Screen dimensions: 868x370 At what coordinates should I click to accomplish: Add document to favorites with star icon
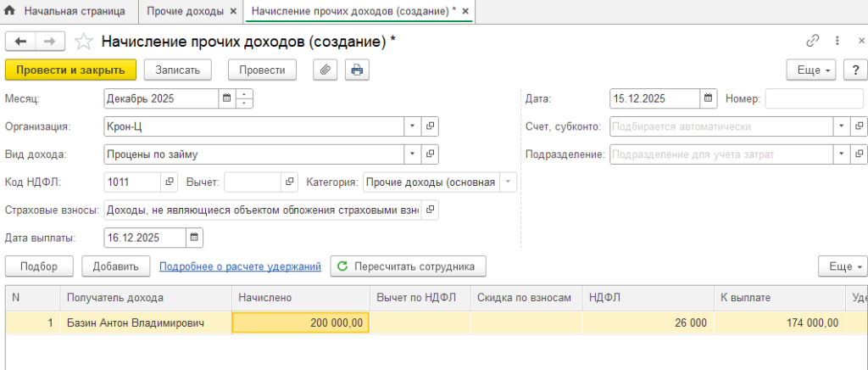pyautogui.click(x=83, y=41)
